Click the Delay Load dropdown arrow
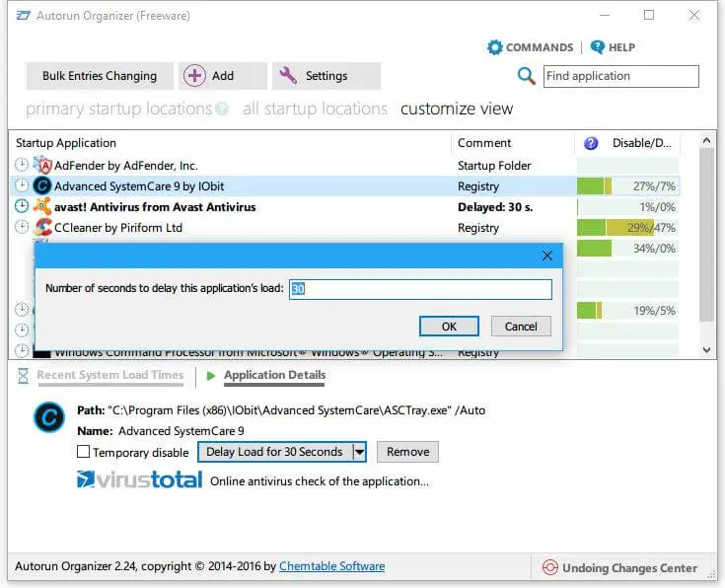The height and width of the screenshot is (588, 725). point(359,452)
